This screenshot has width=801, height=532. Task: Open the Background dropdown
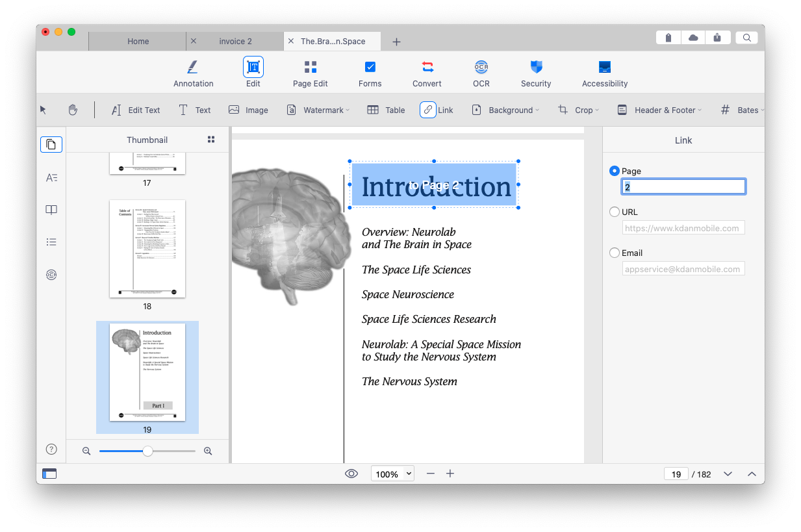[x=505, y=110]
